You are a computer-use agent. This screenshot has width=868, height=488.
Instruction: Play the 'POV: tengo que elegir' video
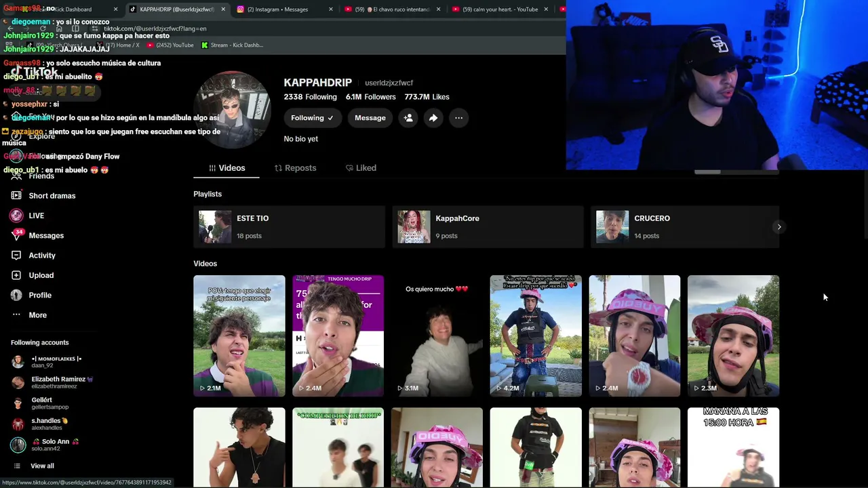tap(239, 335)
